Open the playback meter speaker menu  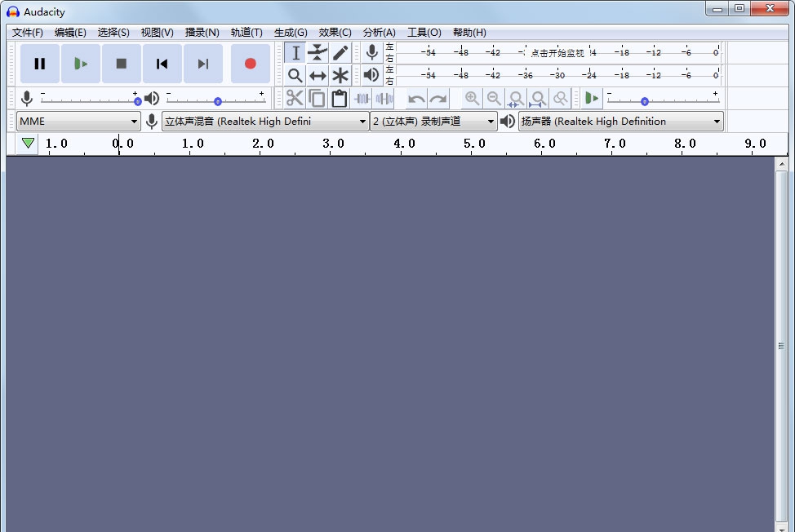point(371,75)
